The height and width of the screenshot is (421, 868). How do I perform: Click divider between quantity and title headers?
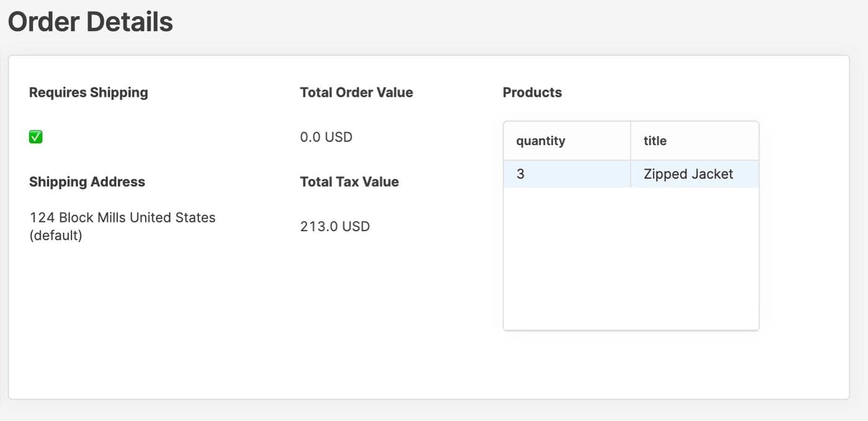(631, 141)
